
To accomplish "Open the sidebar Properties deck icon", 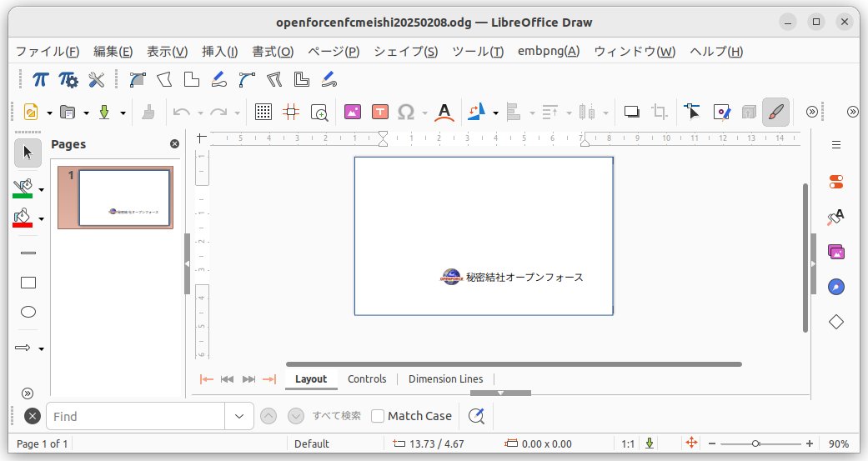I will point(835,182).
